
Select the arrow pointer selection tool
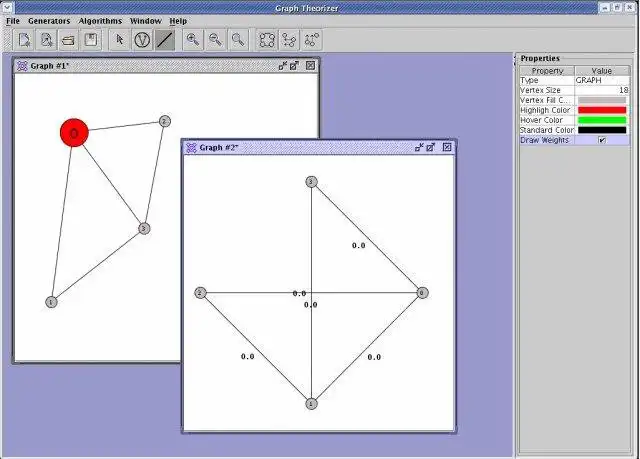point(120,40)
